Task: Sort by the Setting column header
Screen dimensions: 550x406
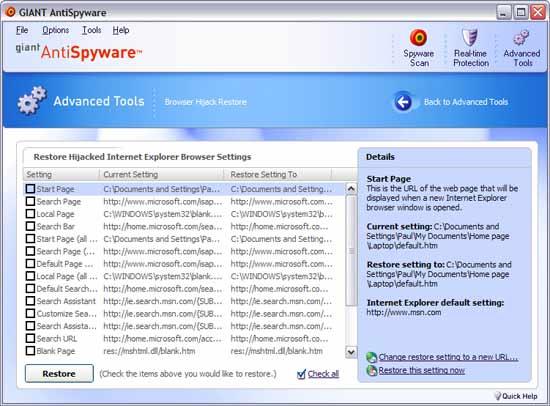Action: (61, 174)
